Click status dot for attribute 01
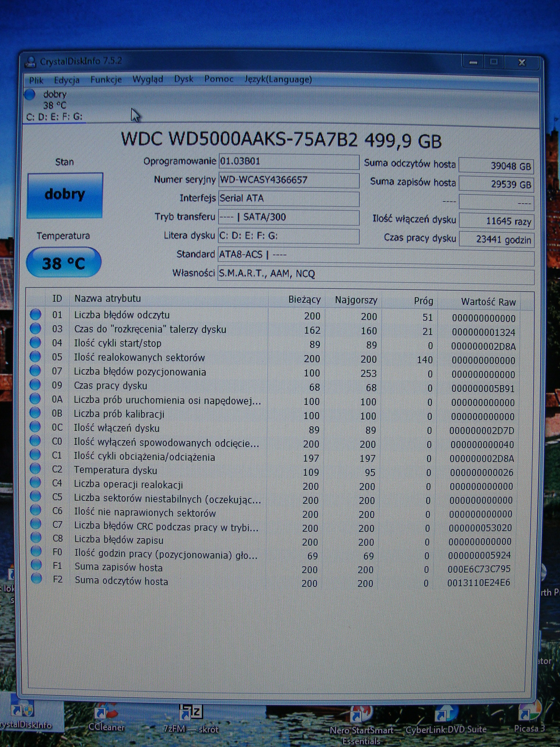 [35, 314]
